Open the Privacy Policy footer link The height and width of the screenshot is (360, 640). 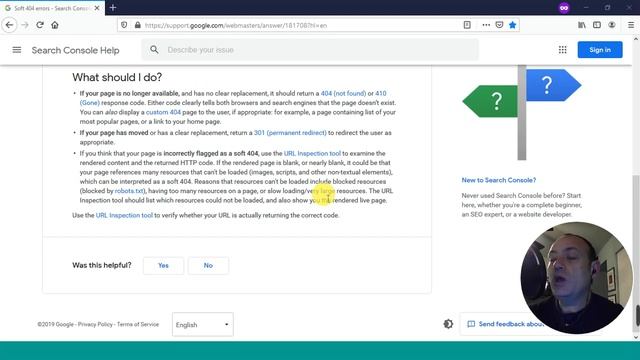point(95,324)
